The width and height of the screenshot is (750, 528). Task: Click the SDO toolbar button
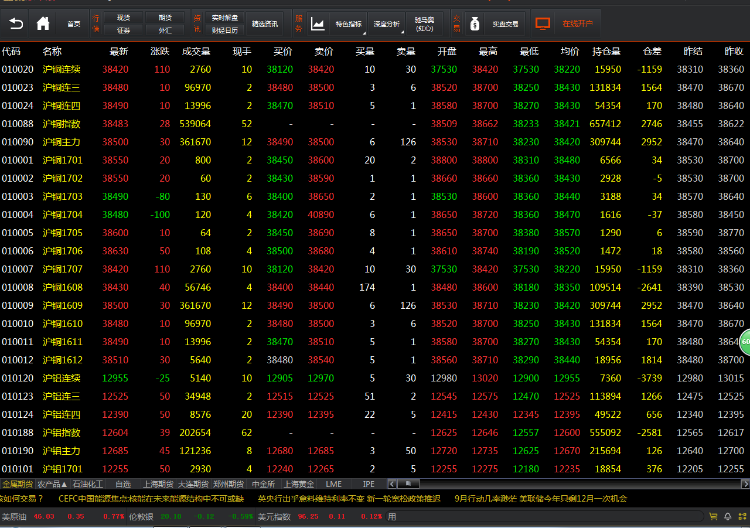(x=424, y=23)
